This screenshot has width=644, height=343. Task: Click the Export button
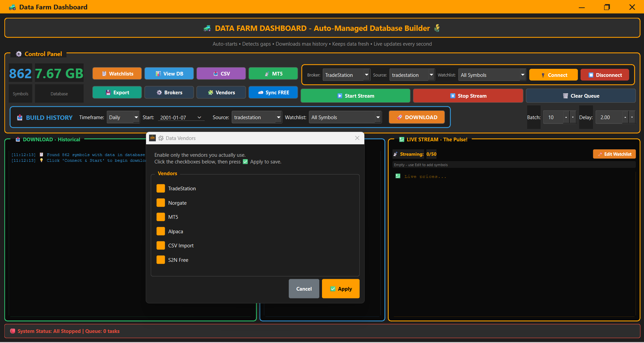tap(117, 92)
